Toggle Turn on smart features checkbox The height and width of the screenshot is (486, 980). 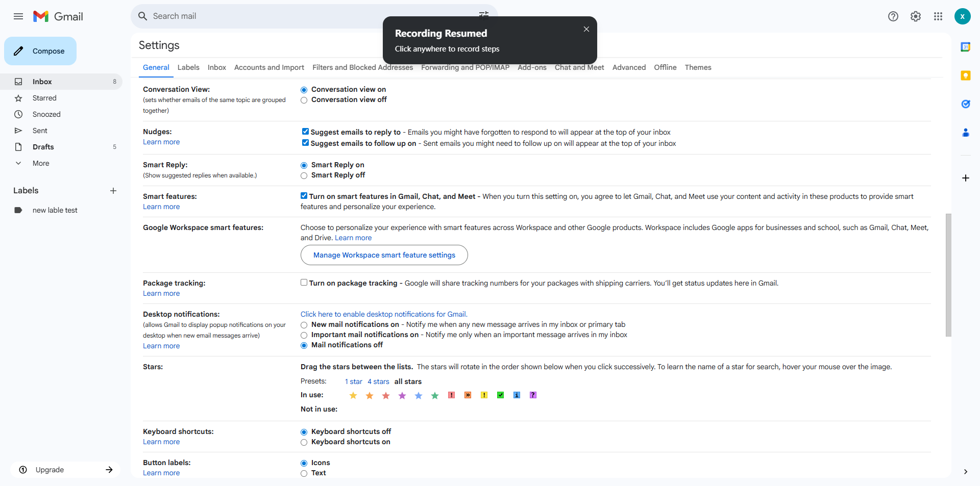click(x=304, y=196)
